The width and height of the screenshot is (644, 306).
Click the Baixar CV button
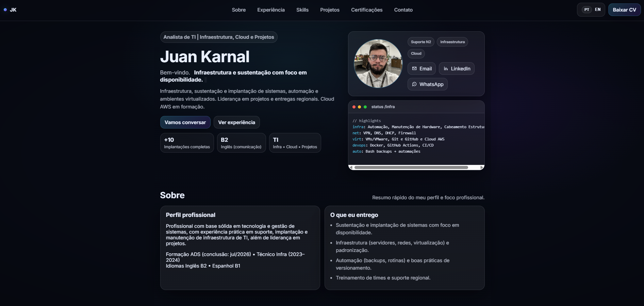click(x=624, y=10)
